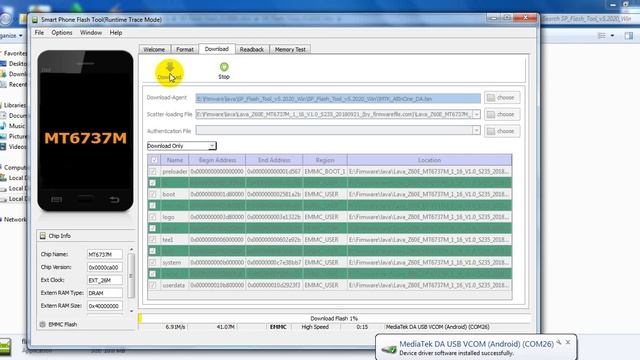Image resolution: width=640 pixels, height=360 pixels.
Task: Select the Download tab
Action: (217, 49)
